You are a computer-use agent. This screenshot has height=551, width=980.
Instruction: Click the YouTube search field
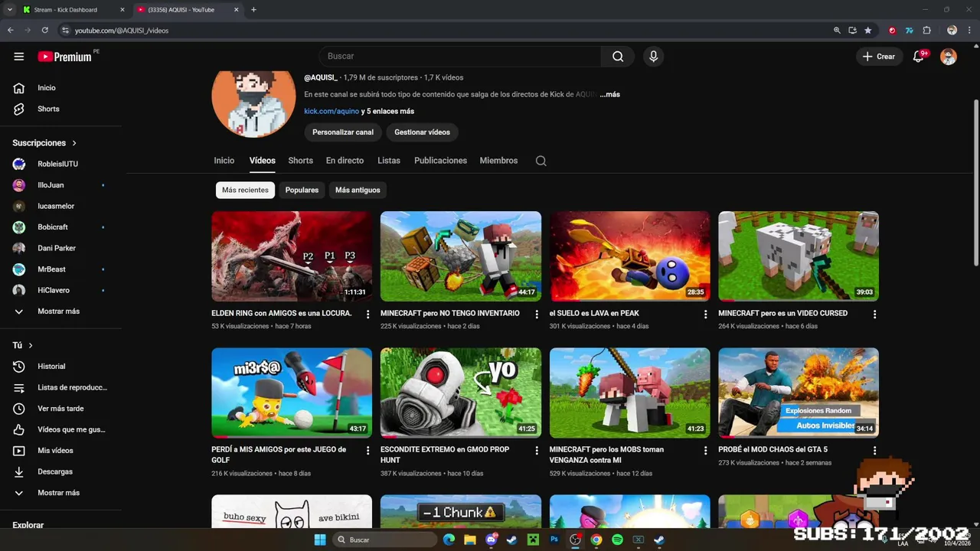click(x=459, y=56)
